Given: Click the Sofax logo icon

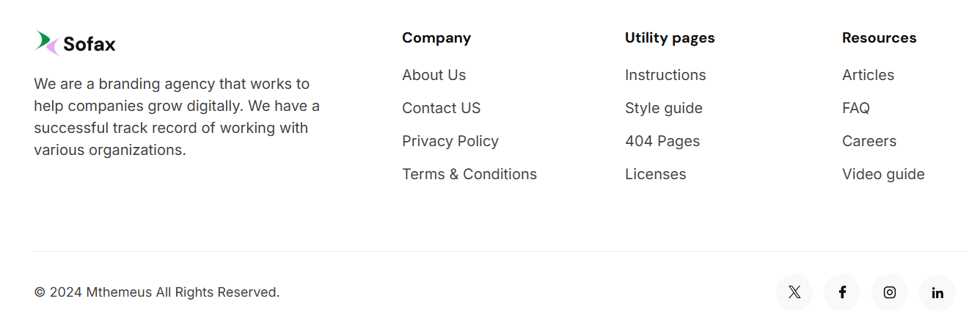Looking at the screenshot, I should [48, 43].
